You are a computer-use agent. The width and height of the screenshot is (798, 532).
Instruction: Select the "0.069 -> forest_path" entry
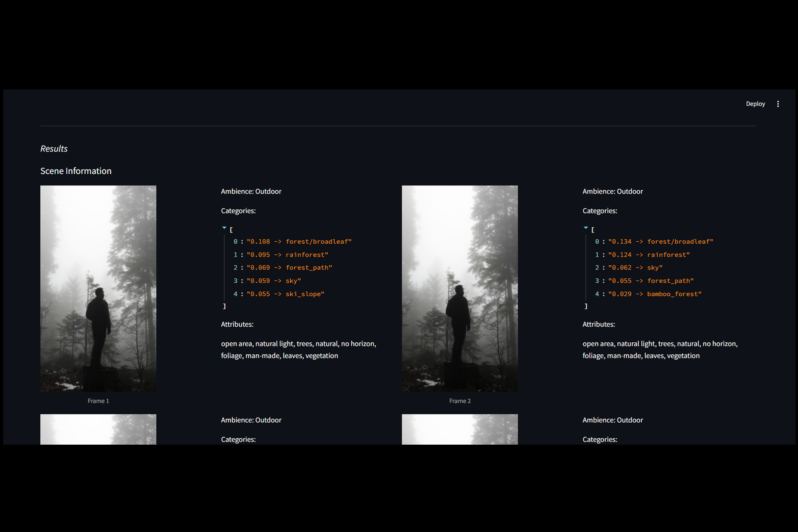pos(289,268)
